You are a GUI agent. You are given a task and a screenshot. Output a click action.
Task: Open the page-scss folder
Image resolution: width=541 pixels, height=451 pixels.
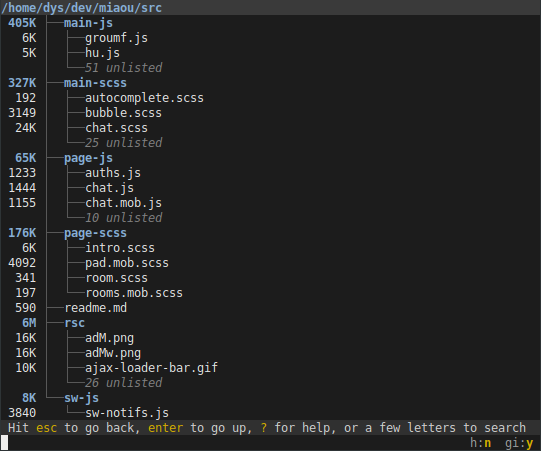pyautogui.click(x=95, y=233)
